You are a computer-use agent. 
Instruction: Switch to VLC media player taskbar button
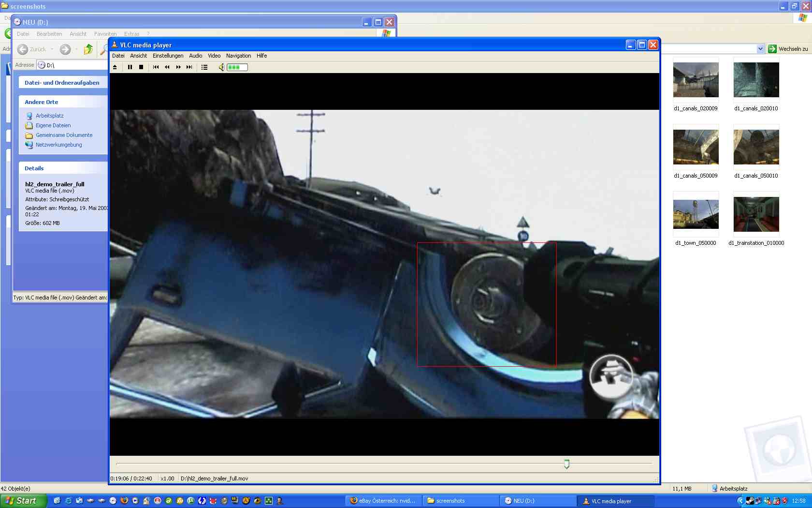(x=616, y=501)
